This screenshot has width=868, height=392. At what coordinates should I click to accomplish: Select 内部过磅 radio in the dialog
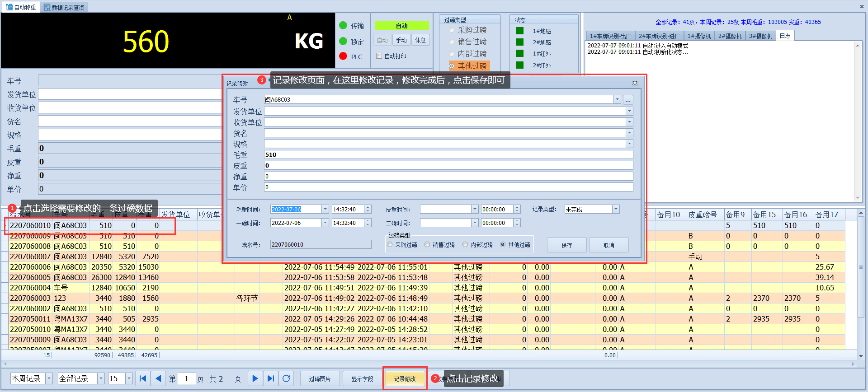[465, 245]
